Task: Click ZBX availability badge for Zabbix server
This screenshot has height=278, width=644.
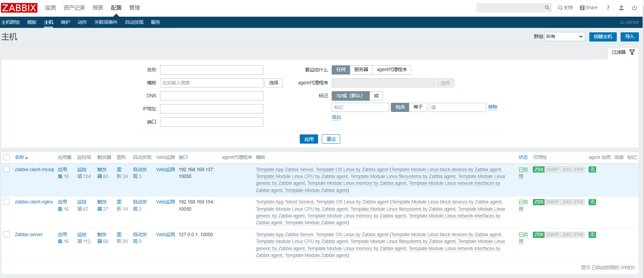Action: (x=539, y=234)
